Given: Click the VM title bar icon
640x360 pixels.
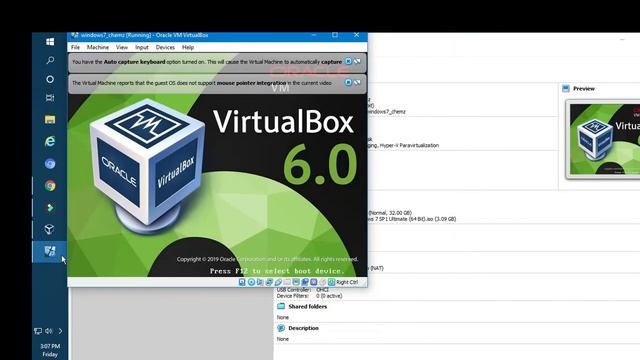Looking at the screenshot, I should (74, 36).
